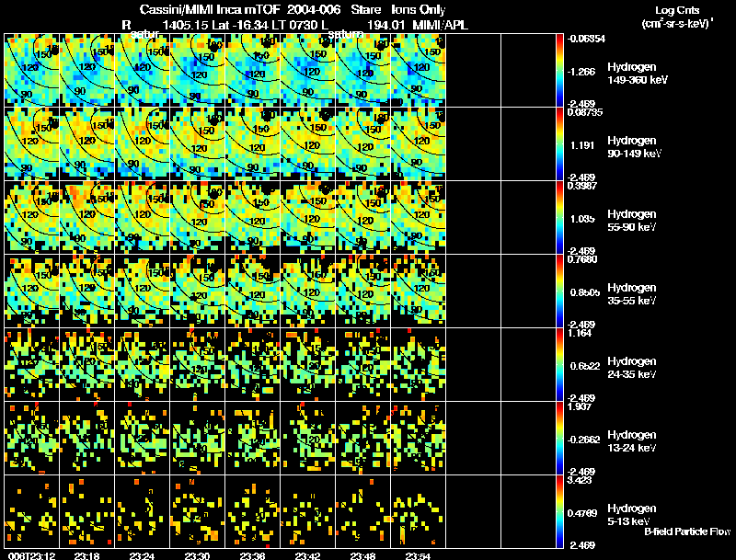Select the 13-24 keV image at 23:48

tap(362, 439)
